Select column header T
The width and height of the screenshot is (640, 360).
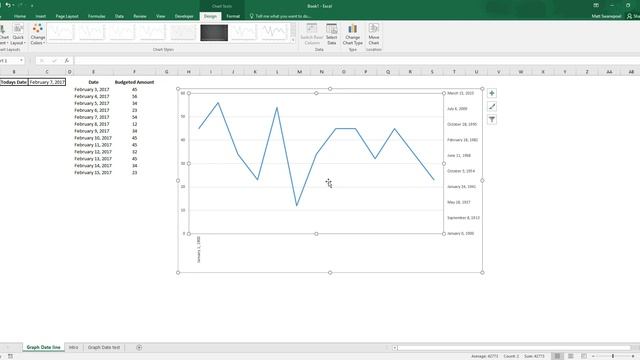[454, 72]
